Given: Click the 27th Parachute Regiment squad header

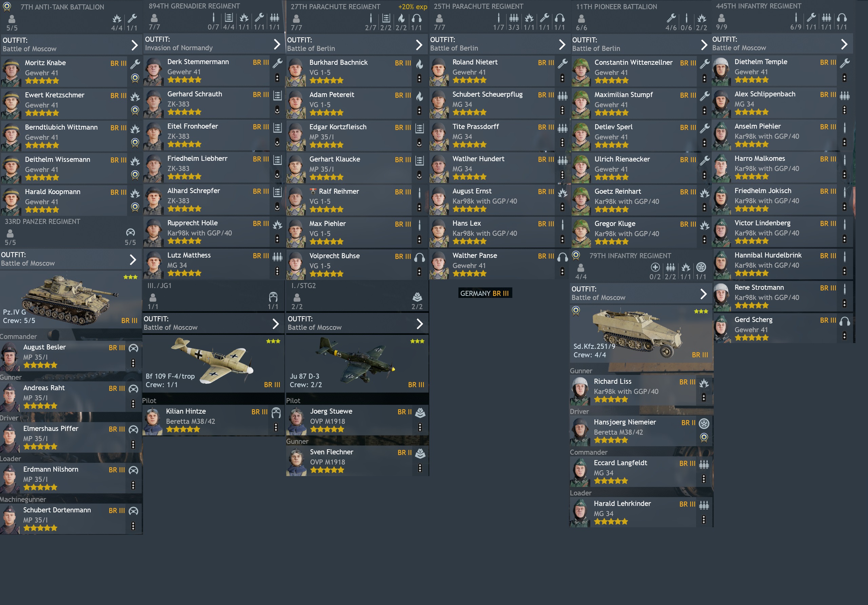Looking at the screenshot, I should click(357, 17).
